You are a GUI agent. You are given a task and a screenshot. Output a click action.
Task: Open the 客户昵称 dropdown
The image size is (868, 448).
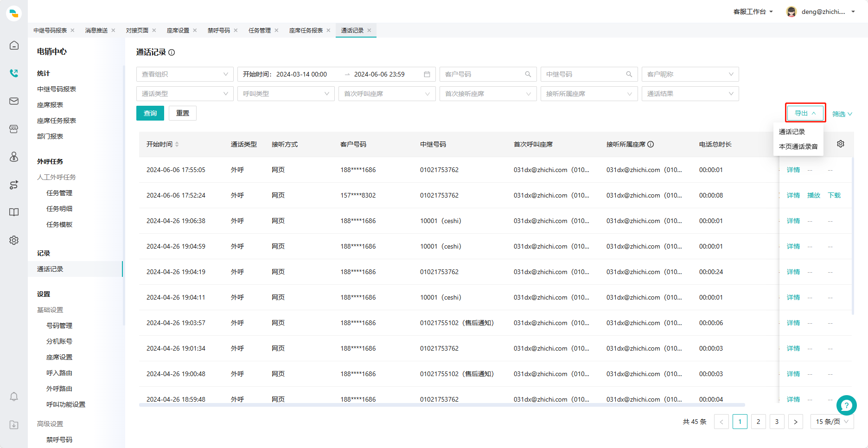click(690, 74)
